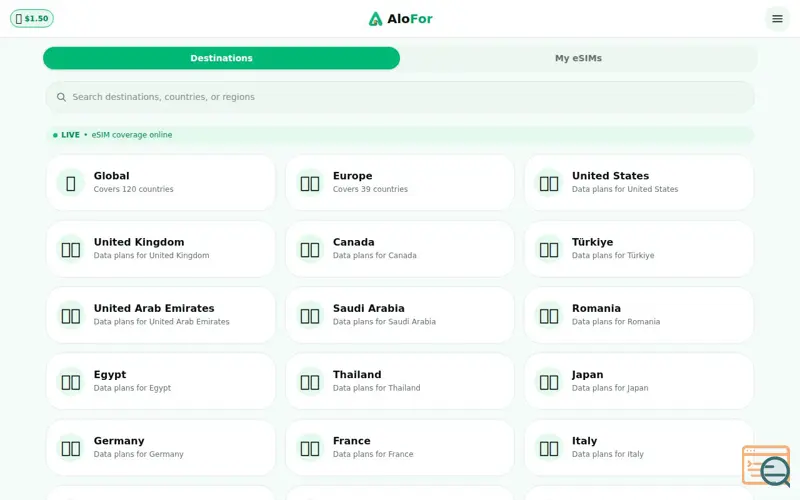800x500 pixels.
Task: Select the Türkiye title text
Action: [592, 242]
